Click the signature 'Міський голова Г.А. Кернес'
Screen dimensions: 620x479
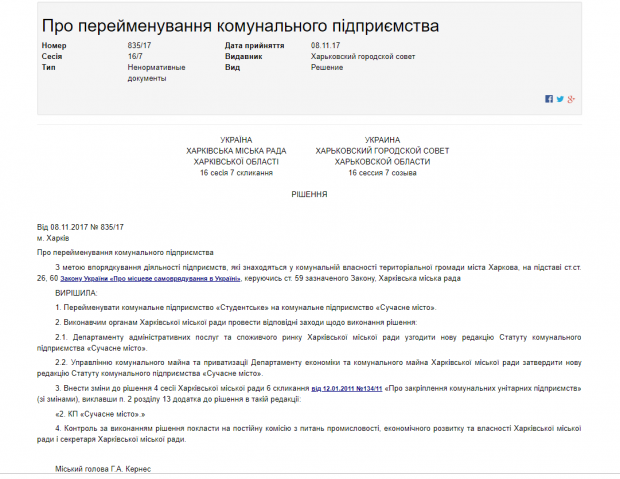coord(105,468)
